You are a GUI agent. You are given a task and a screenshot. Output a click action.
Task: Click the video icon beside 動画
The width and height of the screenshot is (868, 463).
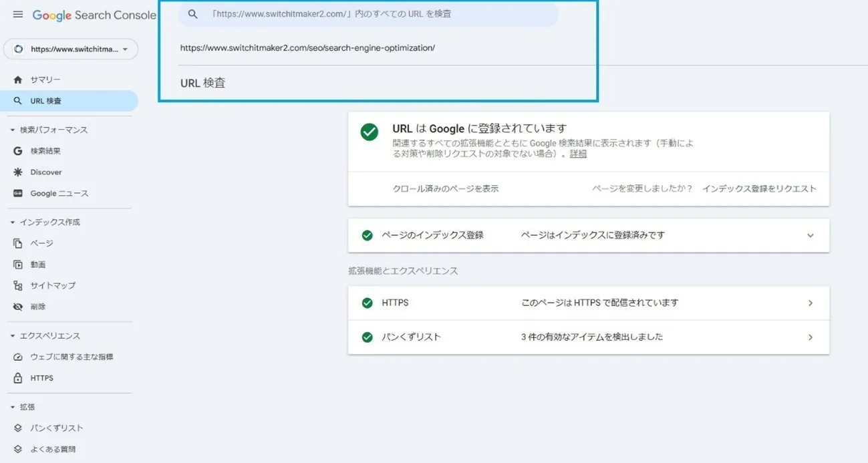(18, 265)
